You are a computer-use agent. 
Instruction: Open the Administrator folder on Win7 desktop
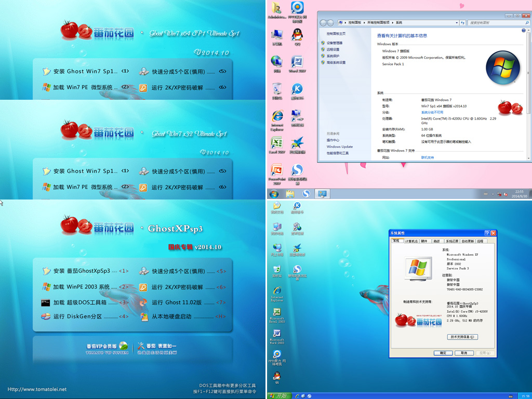(277, 10)
